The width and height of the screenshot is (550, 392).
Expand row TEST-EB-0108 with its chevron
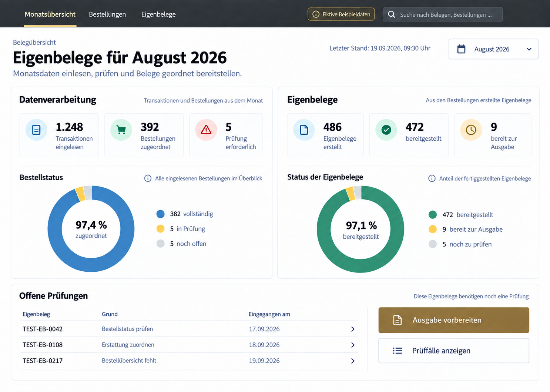click(353, 345)
